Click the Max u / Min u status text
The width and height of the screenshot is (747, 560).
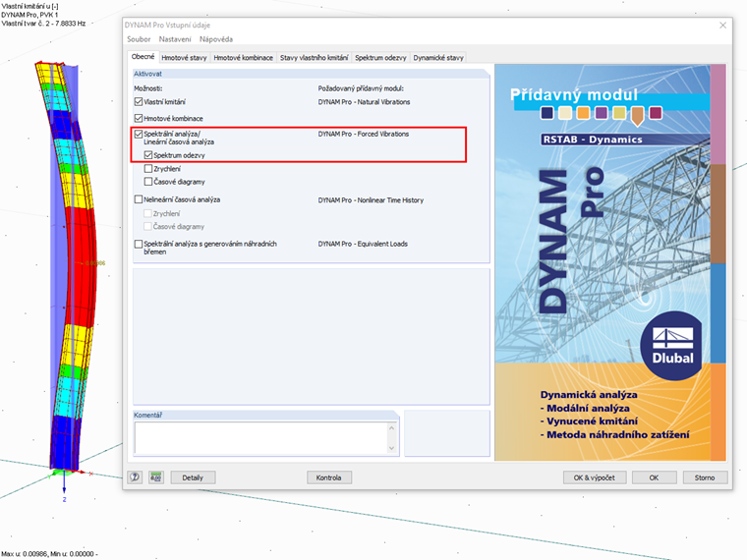click(x=49, y=554)
